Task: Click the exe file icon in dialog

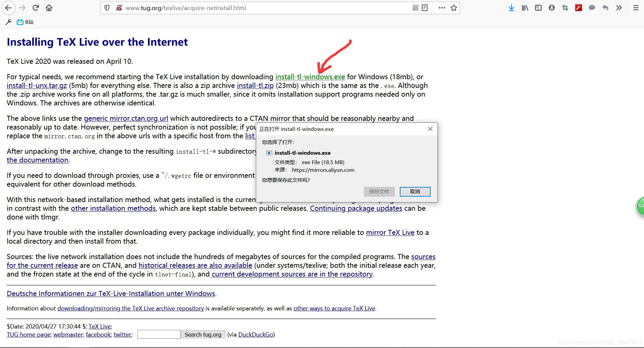Action: 269,153
